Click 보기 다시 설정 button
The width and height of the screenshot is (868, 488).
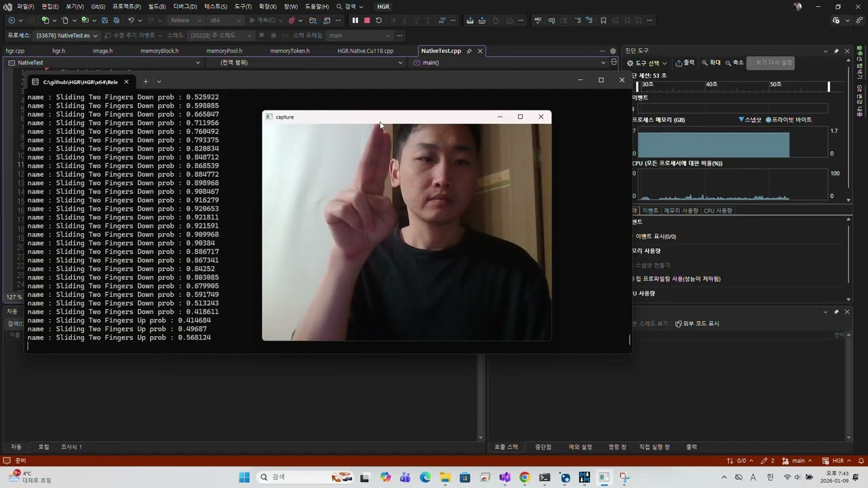770,62
